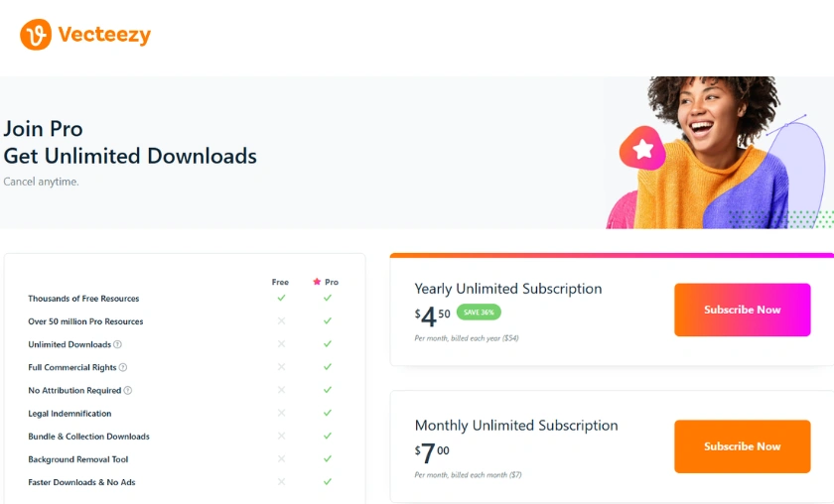Image resolution: width=834 pixels, height=504 pixels.
Task: Select the No Attribution Required label
Action: click(74, 390)
